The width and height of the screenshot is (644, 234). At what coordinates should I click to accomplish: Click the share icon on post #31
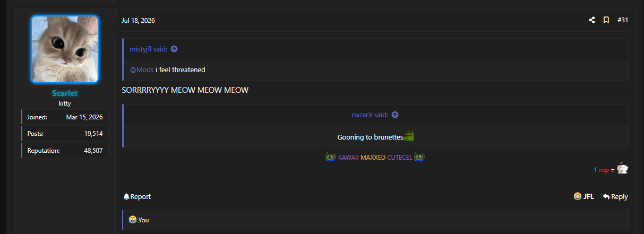(x=591, y=20)
